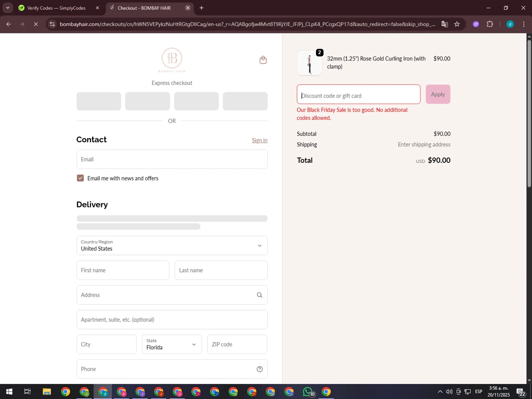Open the tab search dropdown chevron
This screenshot has height=399, width=532.
click(x=8, y=8)
